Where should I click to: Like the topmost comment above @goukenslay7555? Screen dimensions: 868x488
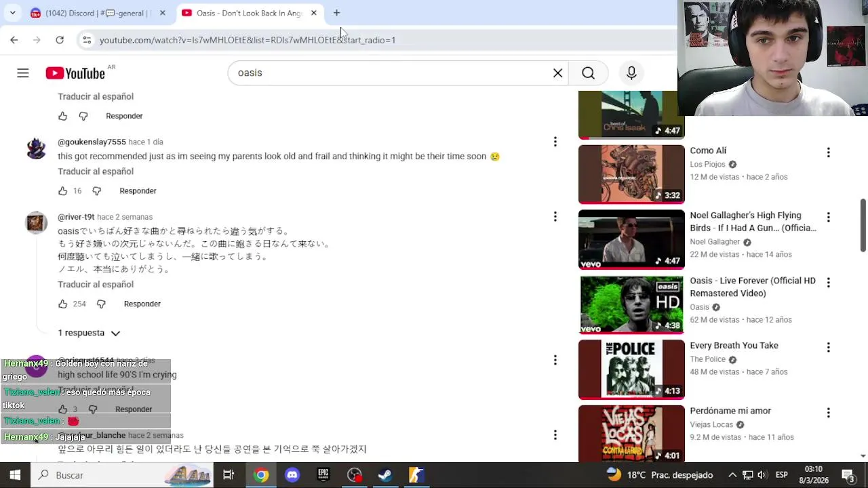(x=62, y=117)
